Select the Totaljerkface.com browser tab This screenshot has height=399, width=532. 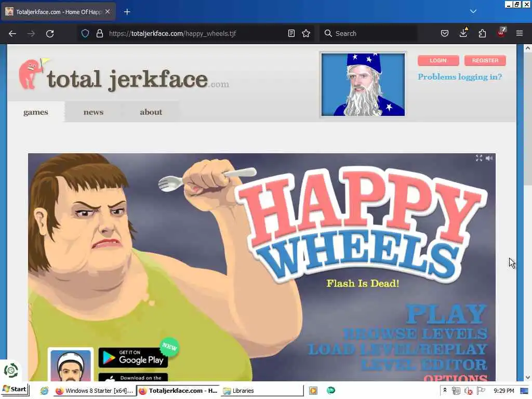(58, 12)
